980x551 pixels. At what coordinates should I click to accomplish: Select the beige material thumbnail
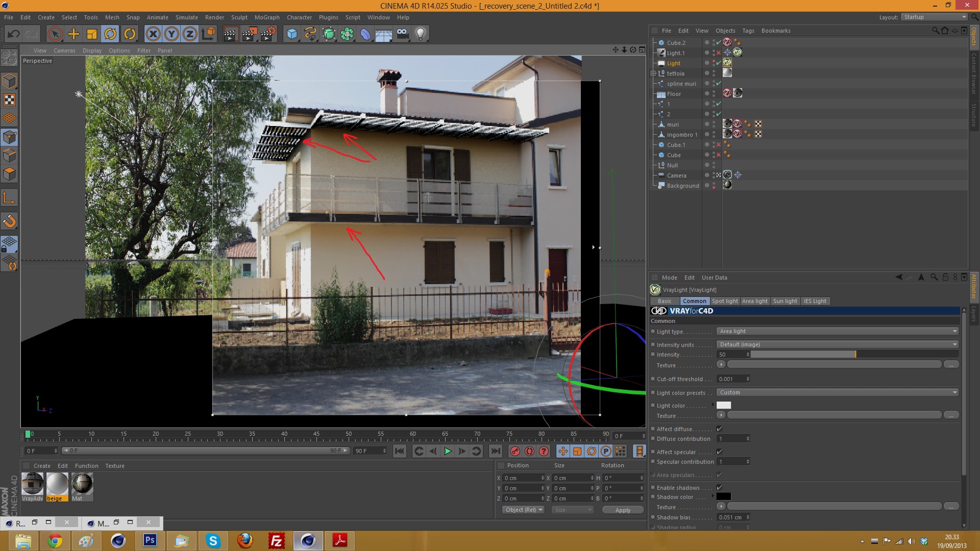click(57, 485)
